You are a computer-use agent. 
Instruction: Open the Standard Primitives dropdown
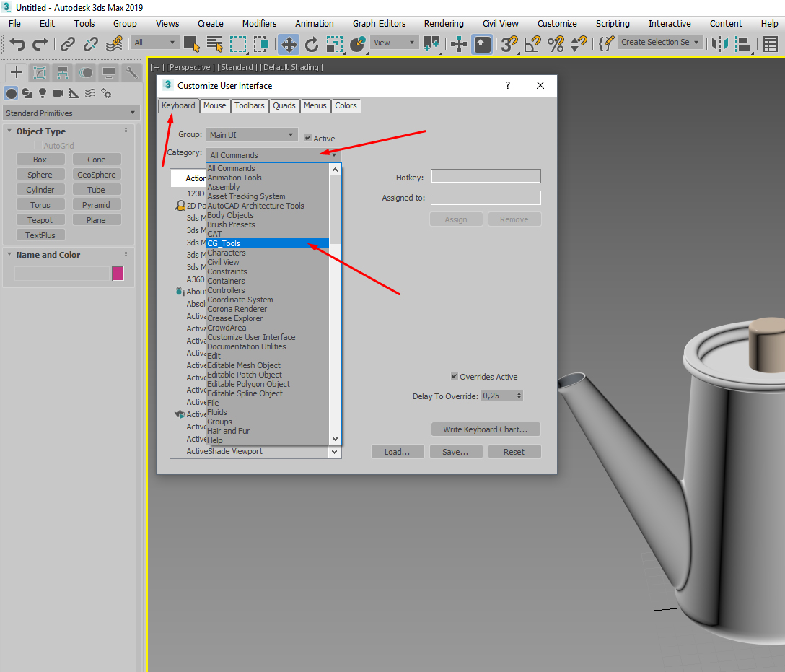pos(71,113)
